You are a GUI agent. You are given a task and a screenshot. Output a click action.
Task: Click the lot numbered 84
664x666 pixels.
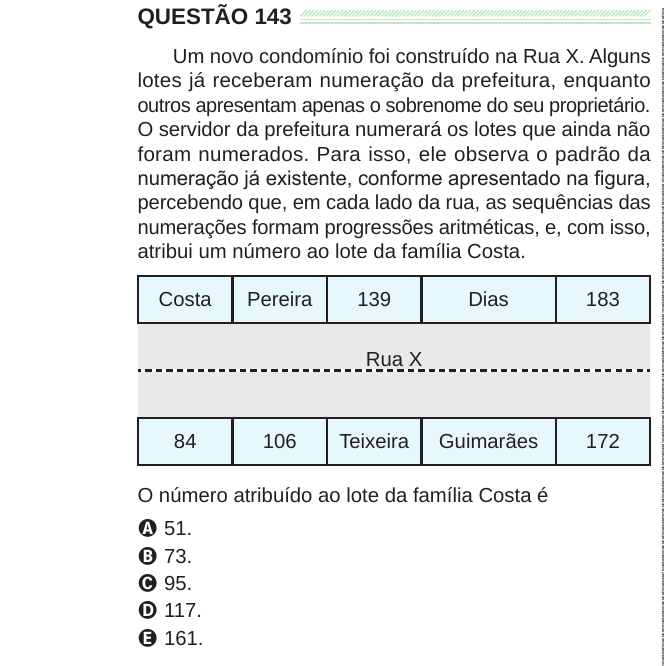(185, 441)
